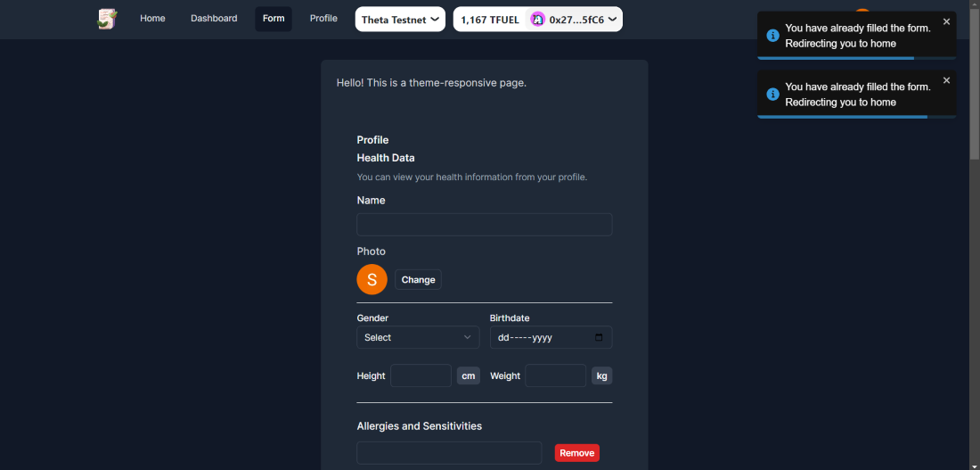Click the Height input field
Viewport: 980px width, 470px height.
coord(421,376)
